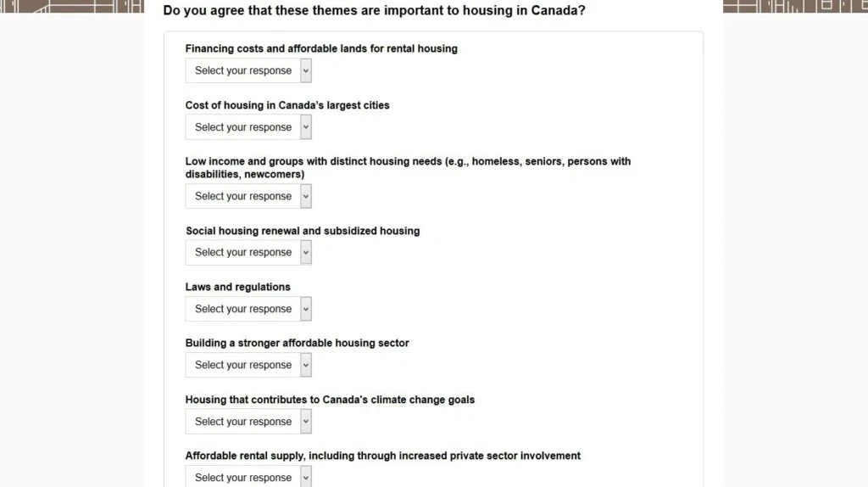Click the 'Cost of housing in Canada's largest cities' label

pos(287,105)
